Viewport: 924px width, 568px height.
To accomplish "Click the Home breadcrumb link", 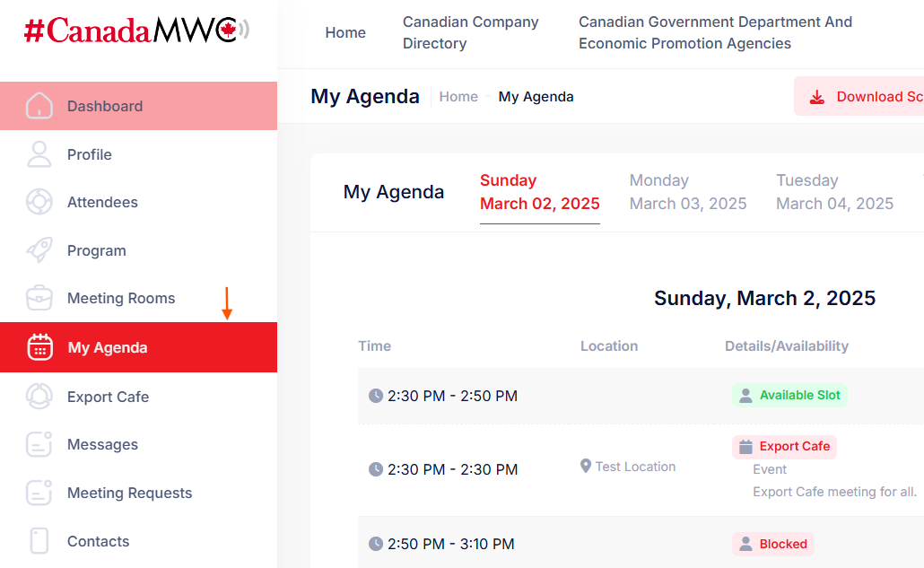I will pos(458,97).
